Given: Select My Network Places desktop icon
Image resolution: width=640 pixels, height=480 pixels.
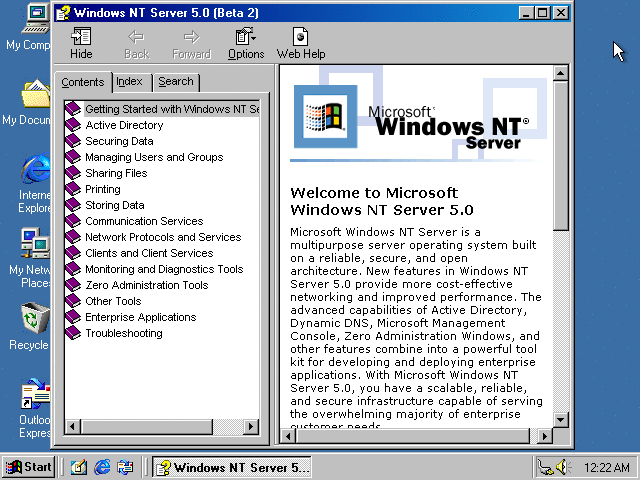Looking at the screenshot, I should 36,243.
